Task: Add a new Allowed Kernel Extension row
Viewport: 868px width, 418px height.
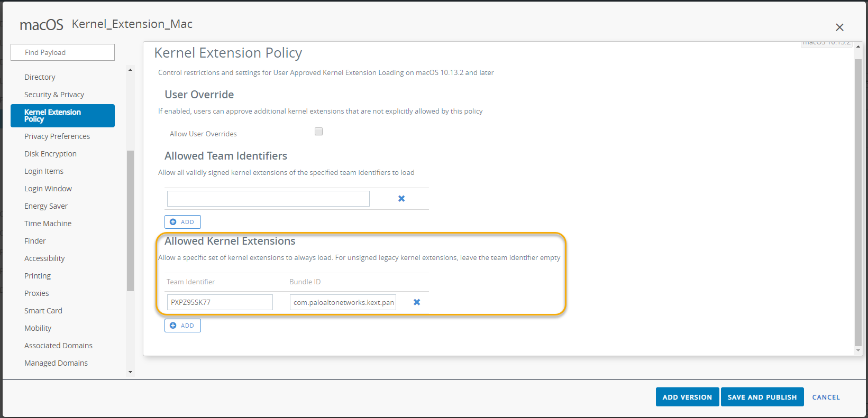Action: (x=182, y=326)
